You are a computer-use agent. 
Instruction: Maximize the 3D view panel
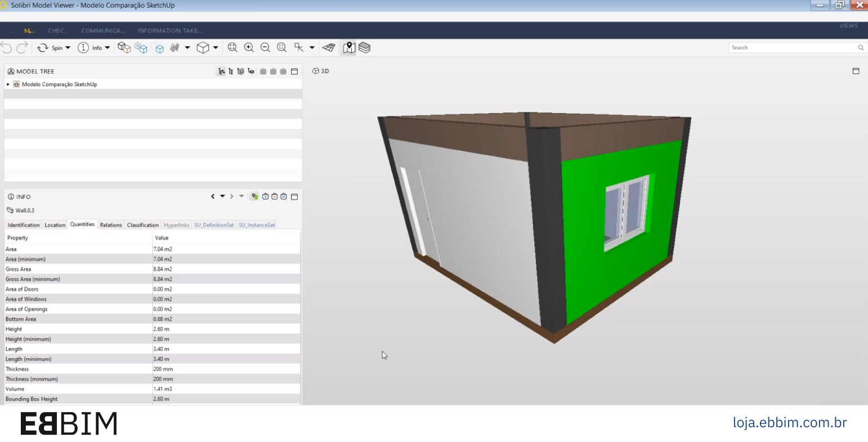click(856, 71)
